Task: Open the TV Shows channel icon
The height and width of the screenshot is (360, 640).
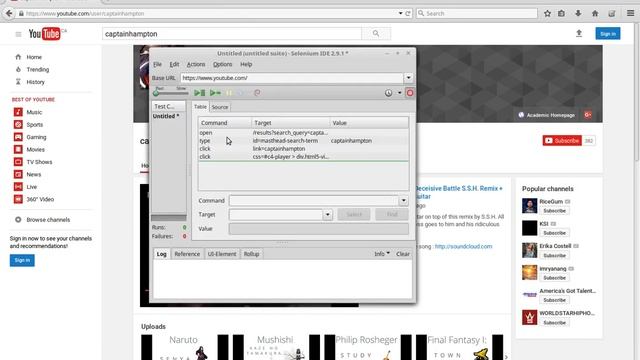Action: click(18, 162)
